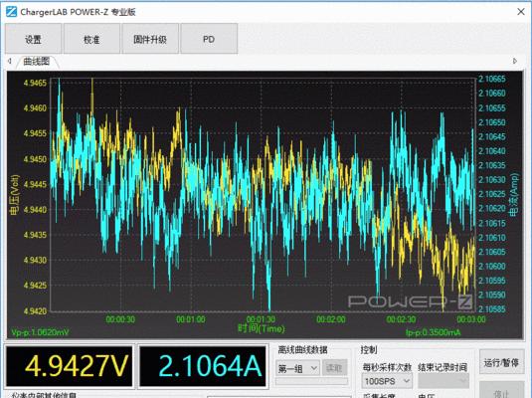Click the 2.1064A current readout
This screenshot has width=532, height=398.
coord(203,366)
